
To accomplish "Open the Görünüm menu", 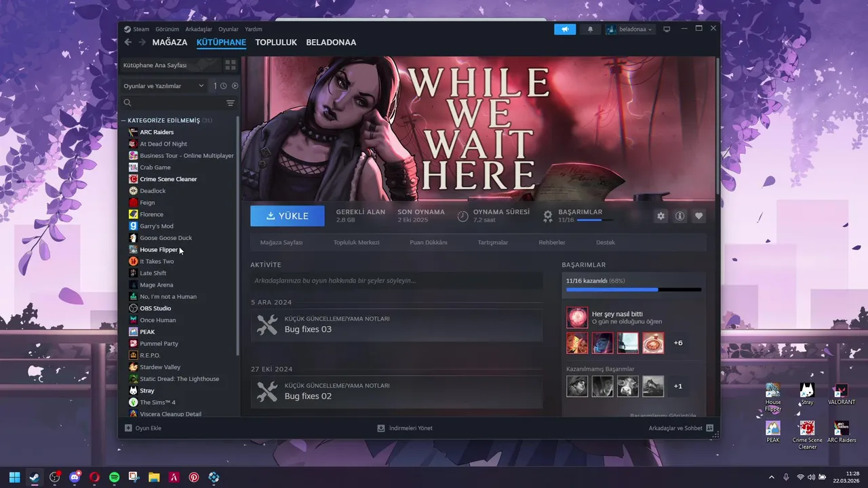I will (x=167, y=29).
